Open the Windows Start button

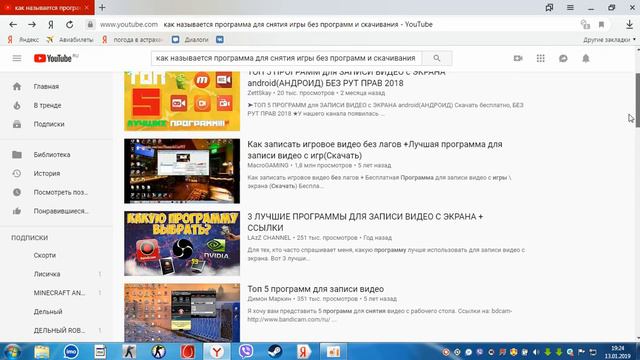click(x=12, y=351)
